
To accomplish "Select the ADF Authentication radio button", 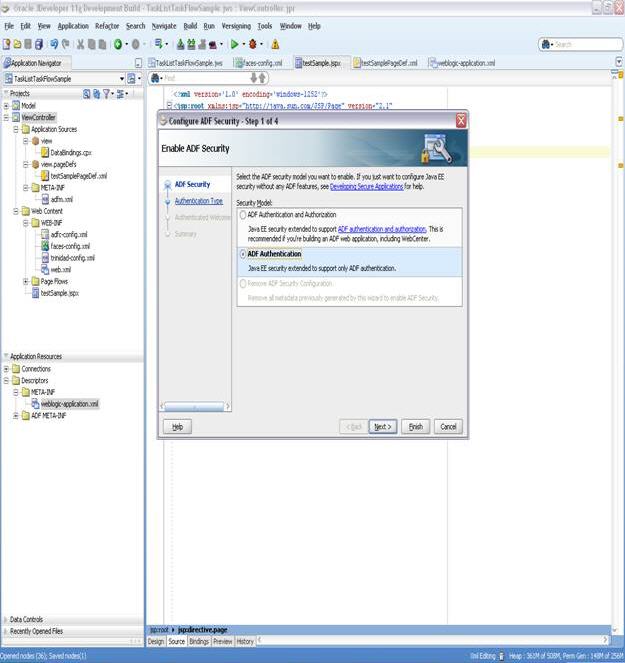I will tap(243, 254).
